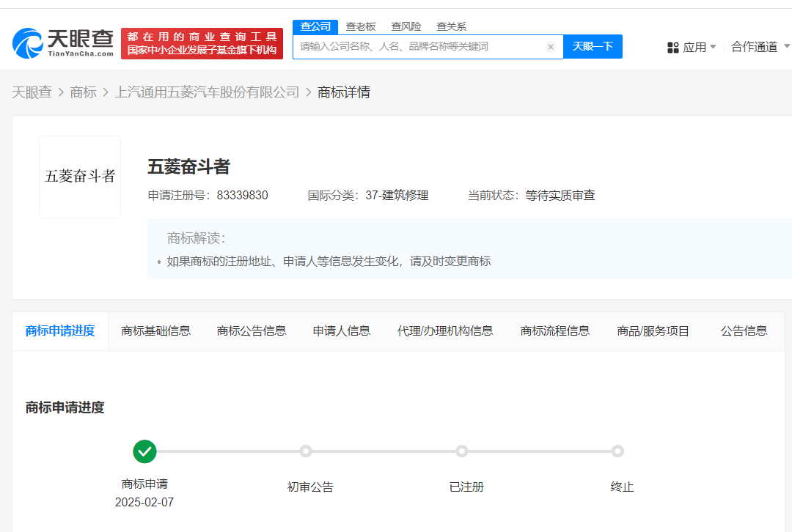Image resolution: width=792 pixels, height=532 pixels.
Task: Select the 查风险 search tab
Action: click(406, 26)
